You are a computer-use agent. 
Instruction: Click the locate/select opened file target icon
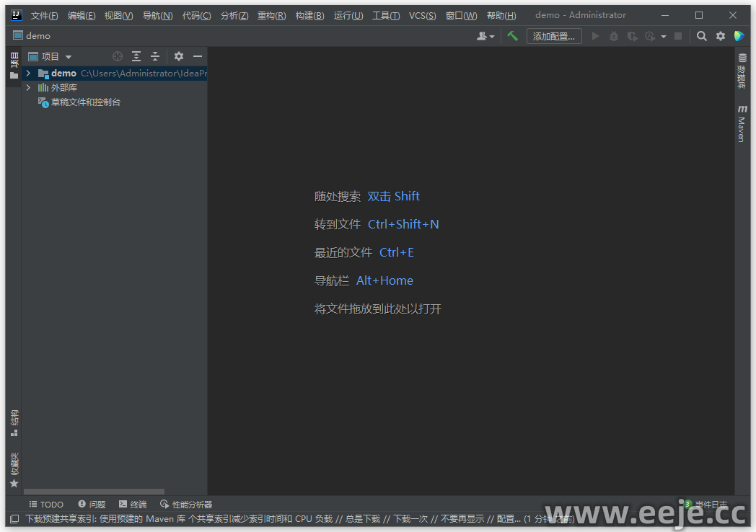click(118, 56)
